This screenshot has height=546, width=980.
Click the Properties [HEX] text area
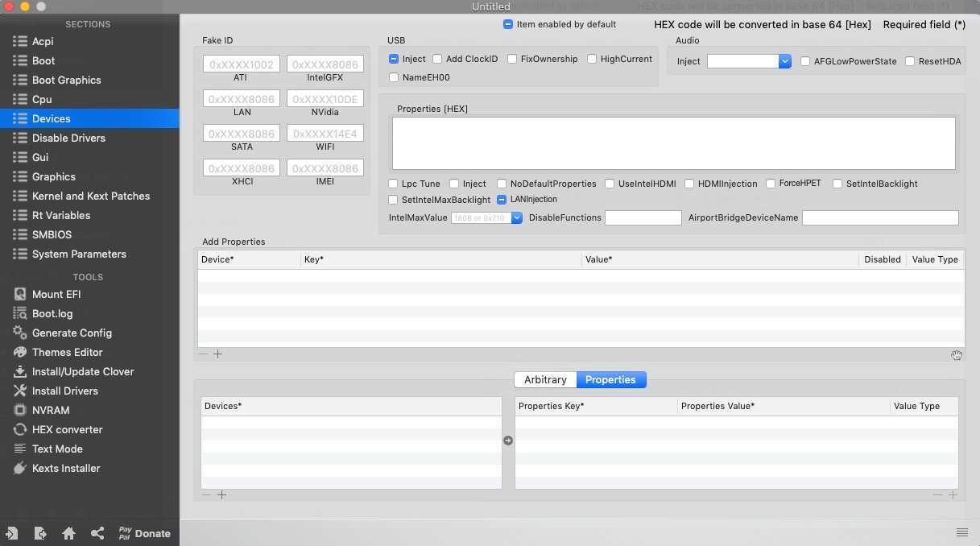coord(674,143)
